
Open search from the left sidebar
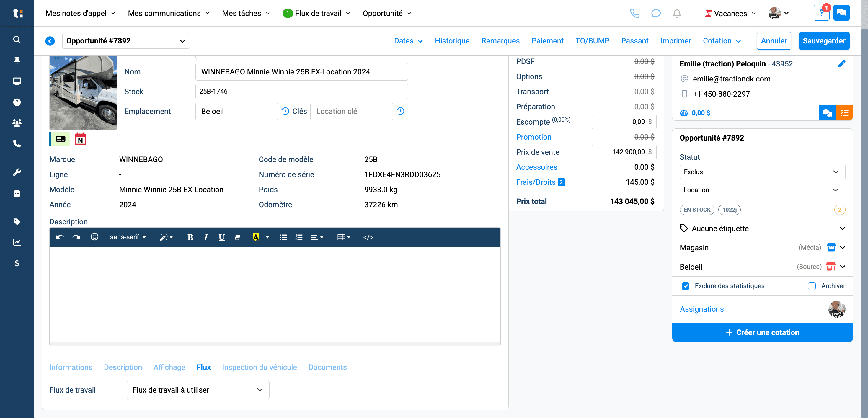pyautogui.click(x=17, y=40)
